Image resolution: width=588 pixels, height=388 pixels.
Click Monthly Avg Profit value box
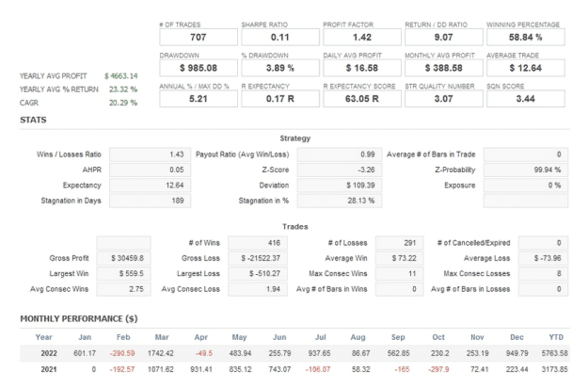(444, 68)
